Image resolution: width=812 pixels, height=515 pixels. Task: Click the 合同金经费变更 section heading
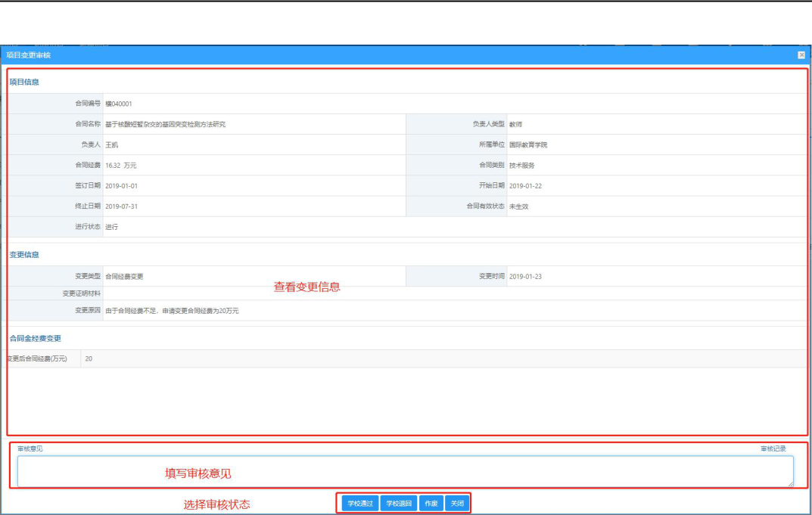point(36,339)
